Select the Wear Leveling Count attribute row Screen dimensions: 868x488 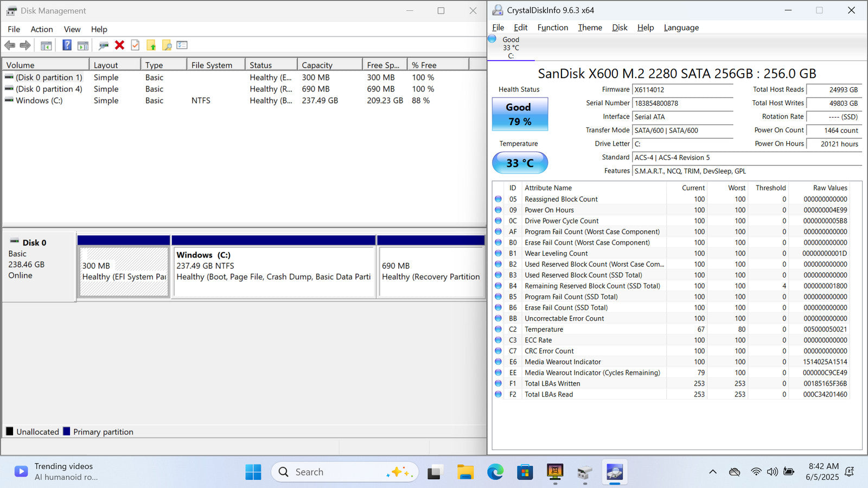point(671,253)
